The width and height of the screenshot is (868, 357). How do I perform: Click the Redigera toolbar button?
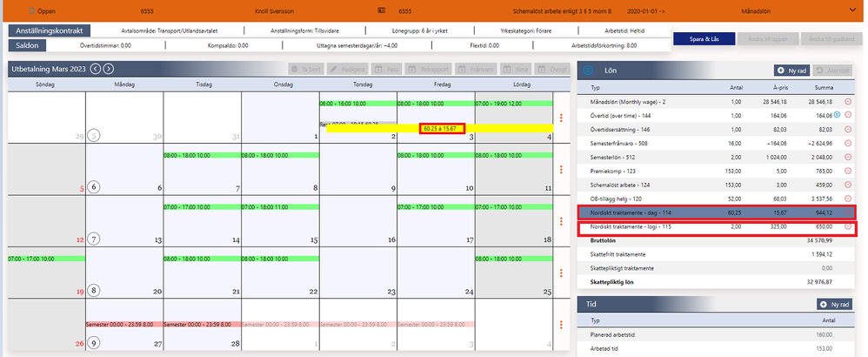(348, 70)
